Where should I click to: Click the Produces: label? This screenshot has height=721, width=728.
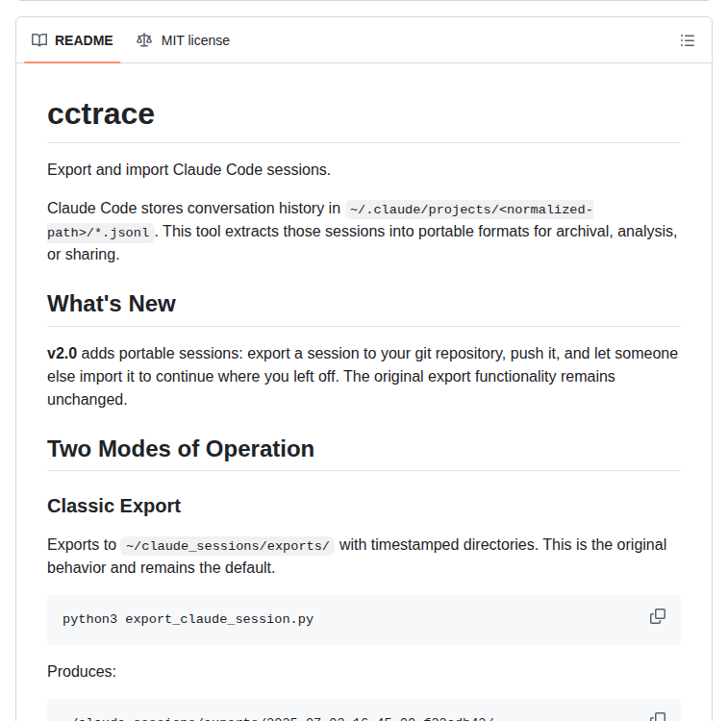point(82,671)
